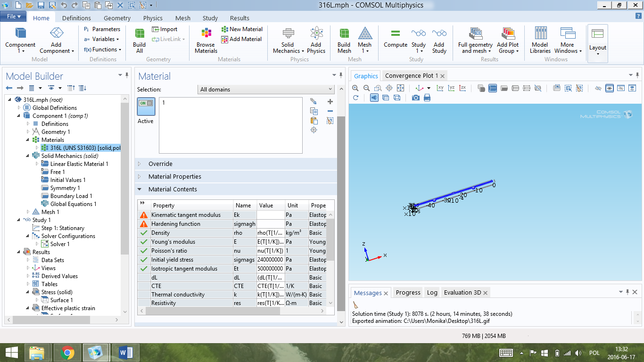Open the Physics ribbon tab

tap(153, 18)
